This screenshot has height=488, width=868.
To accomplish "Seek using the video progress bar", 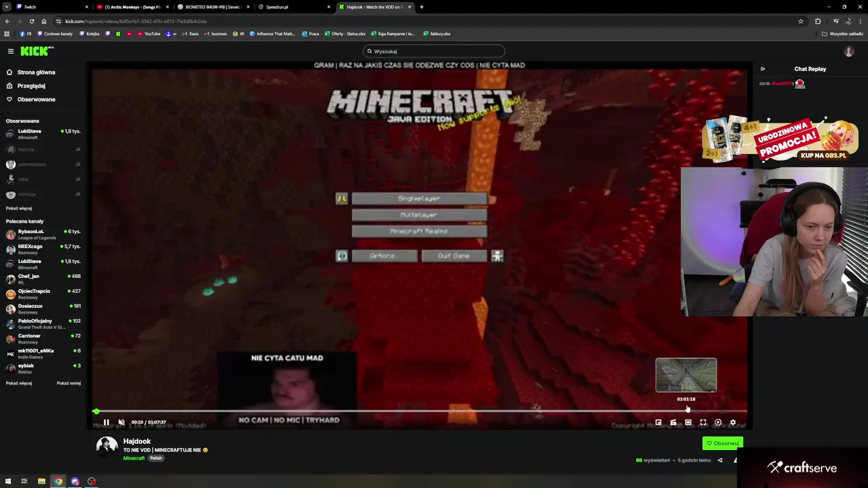I will click(420, 411).
